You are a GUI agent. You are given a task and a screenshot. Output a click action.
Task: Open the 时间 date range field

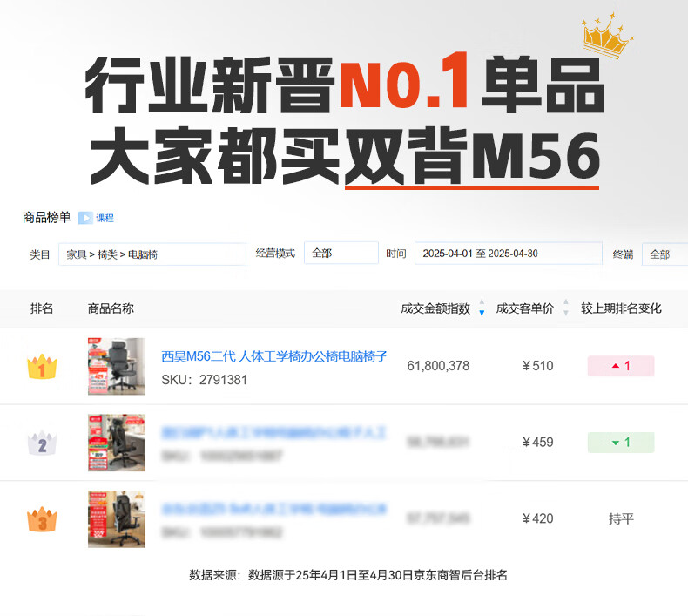pos(508,254)
